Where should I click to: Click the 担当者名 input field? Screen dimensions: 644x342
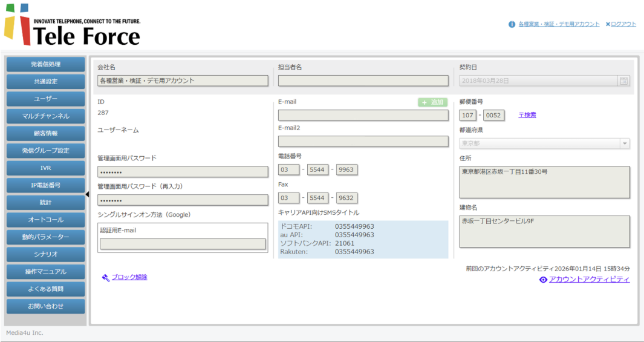point(363,81)
